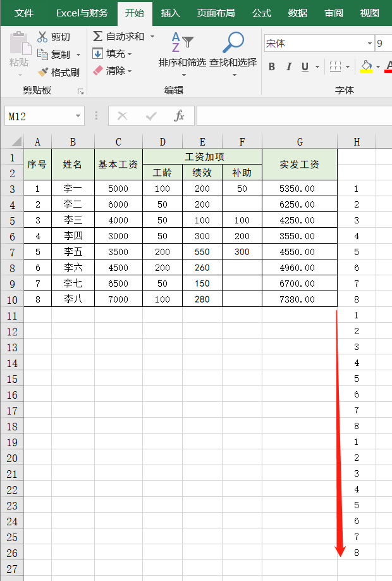This screenshot has height=581, width=392.
Task: Click the AutoSum (自动求和) sigma icon
Action: [98, 37]
